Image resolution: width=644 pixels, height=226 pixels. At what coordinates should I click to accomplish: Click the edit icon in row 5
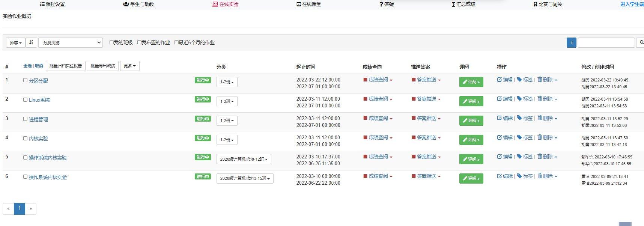pyautogui.click(x=499, y=157)
